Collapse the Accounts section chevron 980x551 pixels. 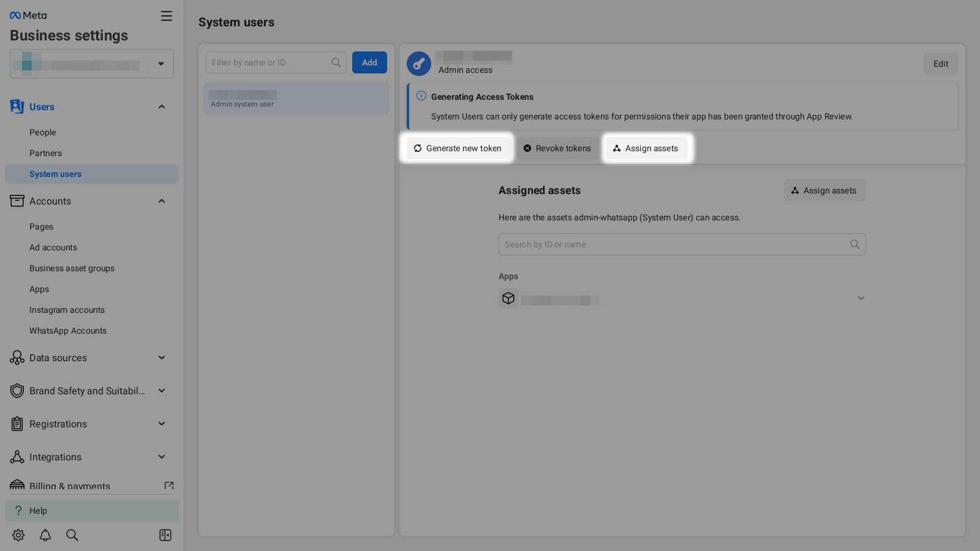pyautogui.click(x=162, y=201)
